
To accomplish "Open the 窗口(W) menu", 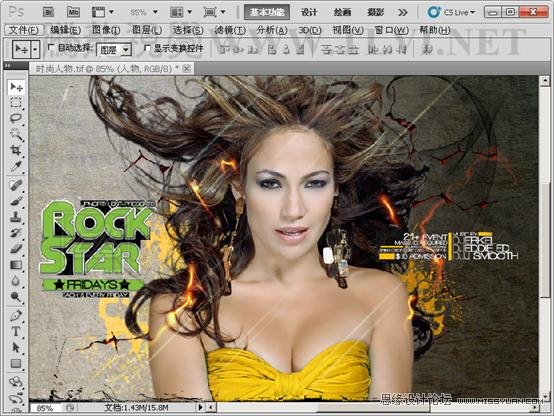I will coord(391,30).
